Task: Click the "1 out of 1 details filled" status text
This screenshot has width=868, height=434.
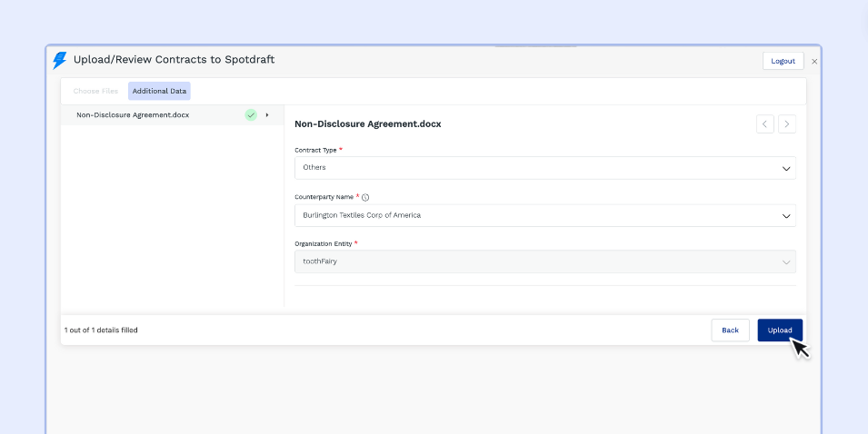Action: [101, 330]
